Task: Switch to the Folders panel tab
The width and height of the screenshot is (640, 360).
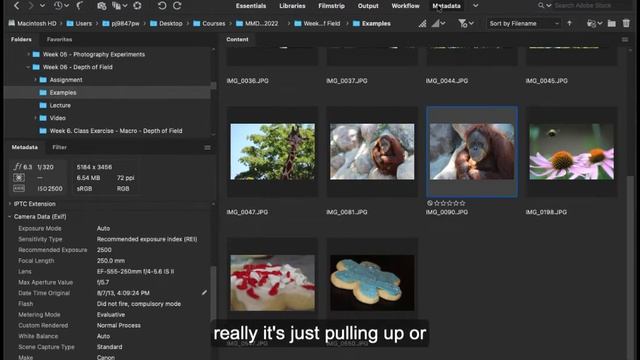Action: coord(21,40)
